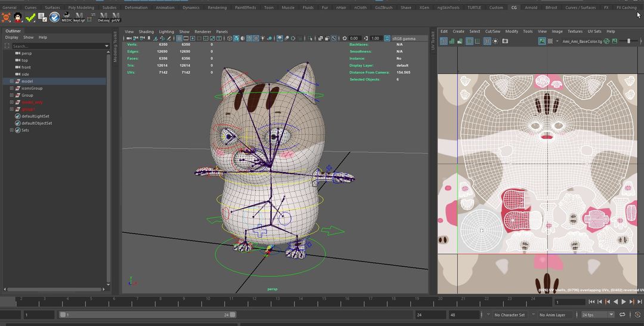The image size is (644, 326).
Task: Click the animation preferences icon at bottom right
Action: point(637,315)
